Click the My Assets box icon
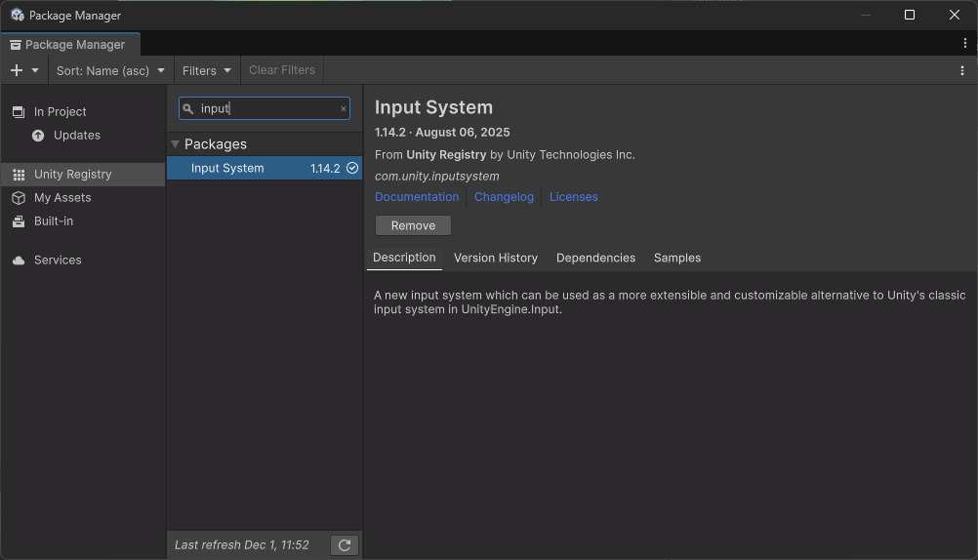The height and width of the screenshot is (560, 978). pos(19,198)
